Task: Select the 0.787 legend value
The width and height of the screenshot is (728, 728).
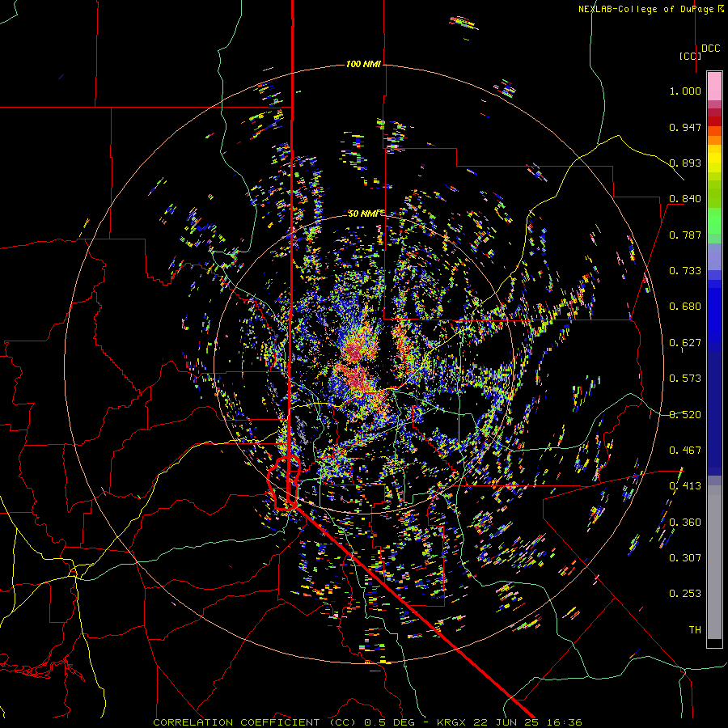Action: (x=685, y=235)
